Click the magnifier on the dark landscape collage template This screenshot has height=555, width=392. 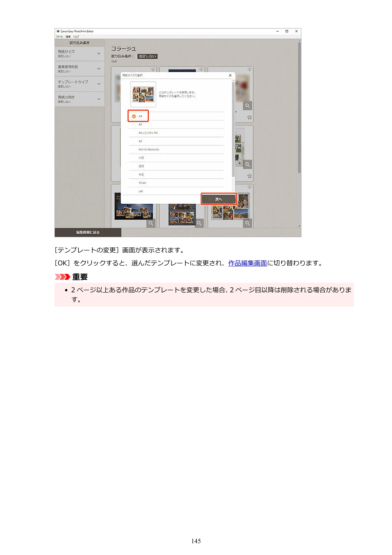click(x=151, y=223)
